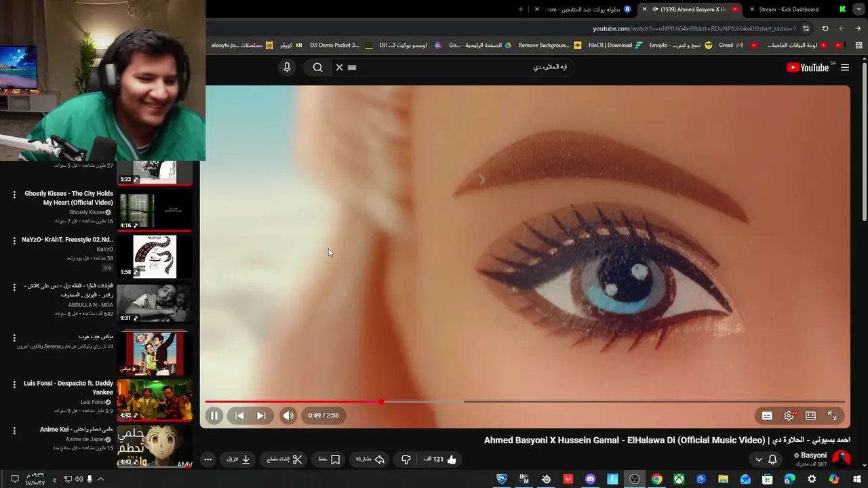Viewport: 868px width, 488px height.
Task: Play the NaYzO KrAhT Freestyle thumbnail
Action: coord(155,257)
